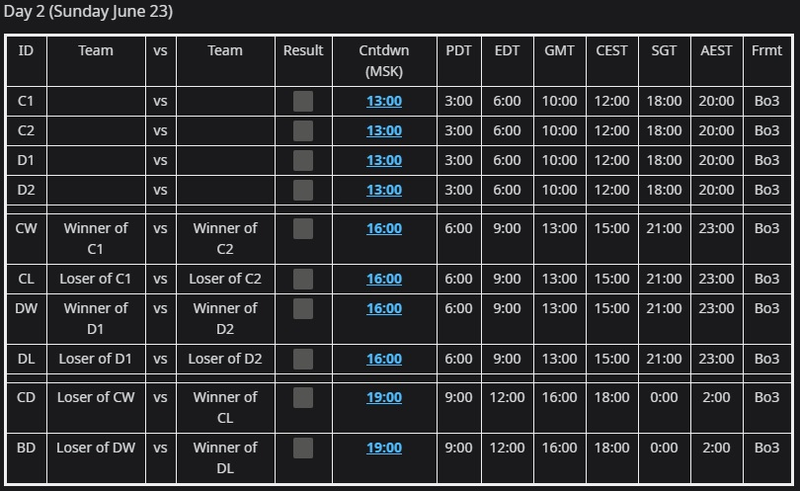Open the 19:00 countdown link for BD
This screenshot has height=491, width=800.
click(x=384, y=448)
